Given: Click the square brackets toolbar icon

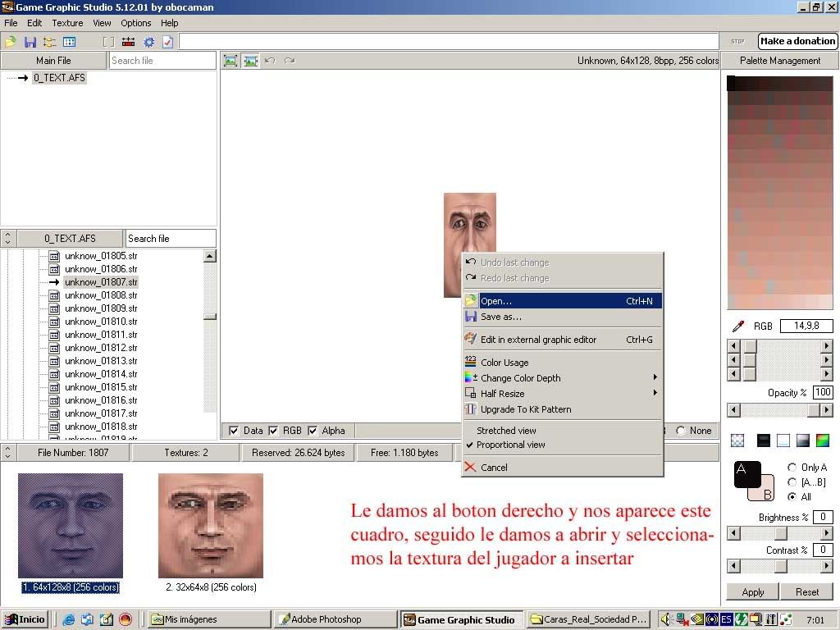Looking at the screenshot, I should pos(109,42).
